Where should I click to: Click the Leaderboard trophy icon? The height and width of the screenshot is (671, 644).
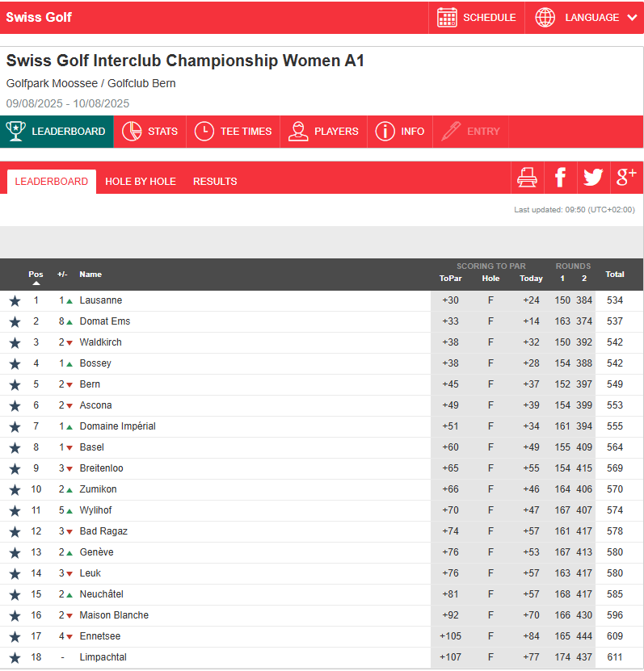click(x=16, y=131)
